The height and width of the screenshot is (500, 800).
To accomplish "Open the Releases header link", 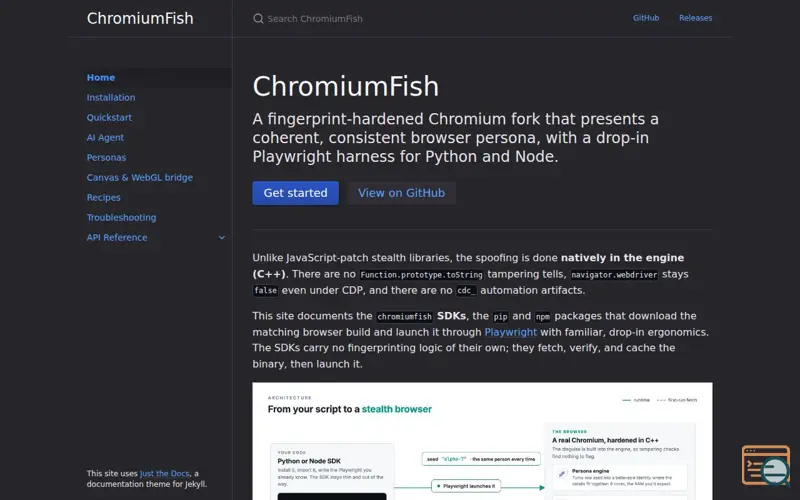I will (695, 18).
